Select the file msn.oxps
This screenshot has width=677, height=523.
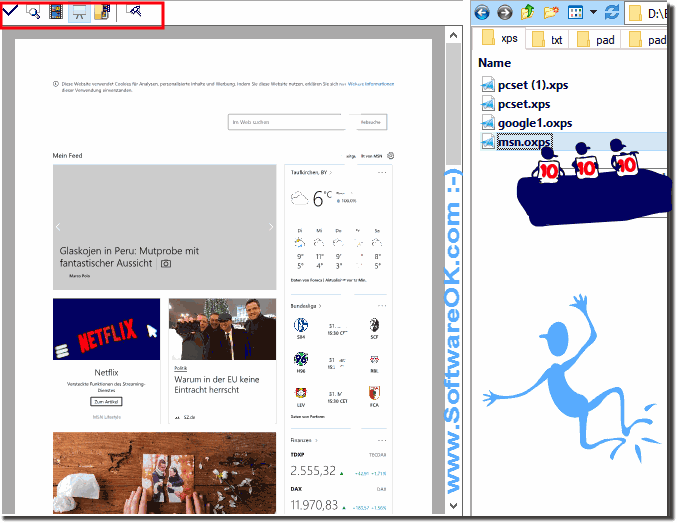tap(524, 142)
